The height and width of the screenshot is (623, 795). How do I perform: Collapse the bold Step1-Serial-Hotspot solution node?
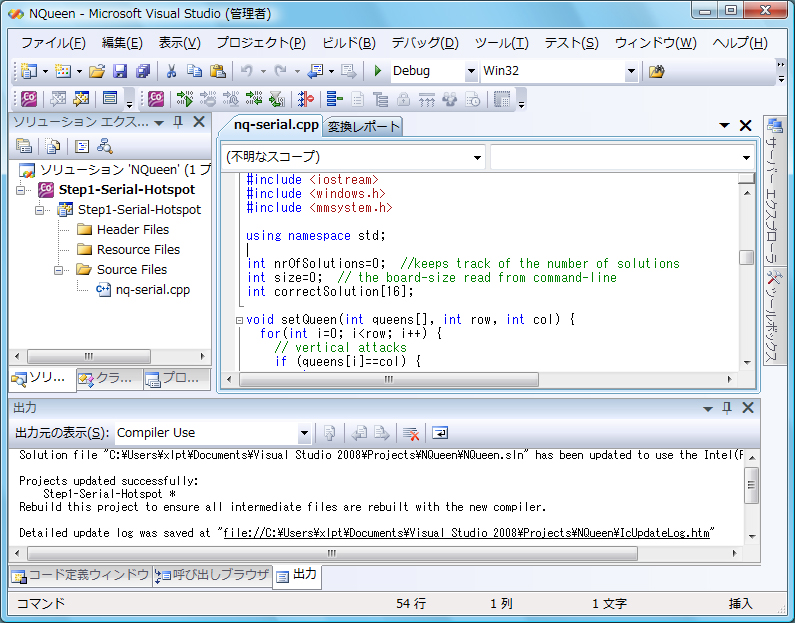(21, 190)
